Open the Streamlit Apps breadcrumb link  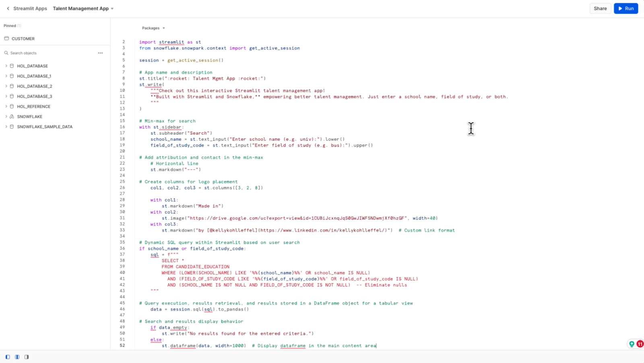click(30, 8)
